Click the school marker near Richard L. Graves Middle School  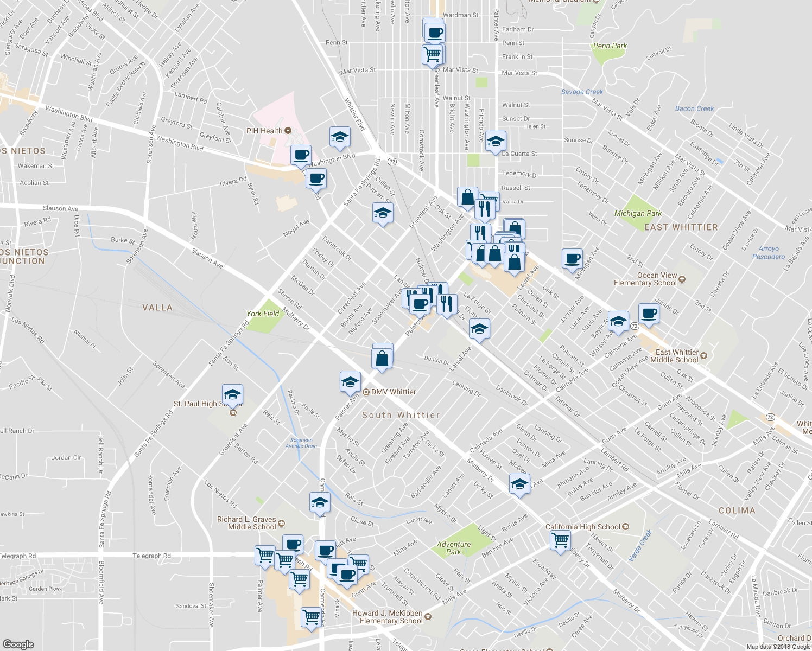coord(320,503)
